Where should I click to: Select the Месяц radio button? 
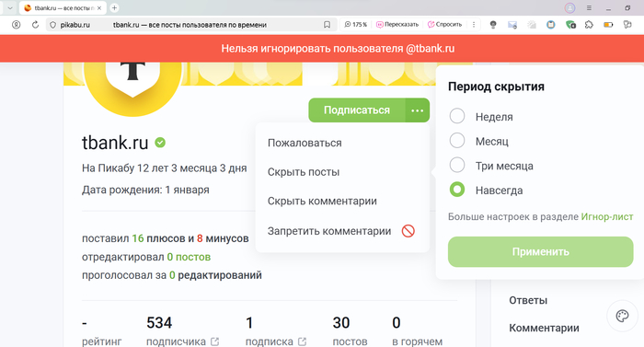[x=457, y=141]
